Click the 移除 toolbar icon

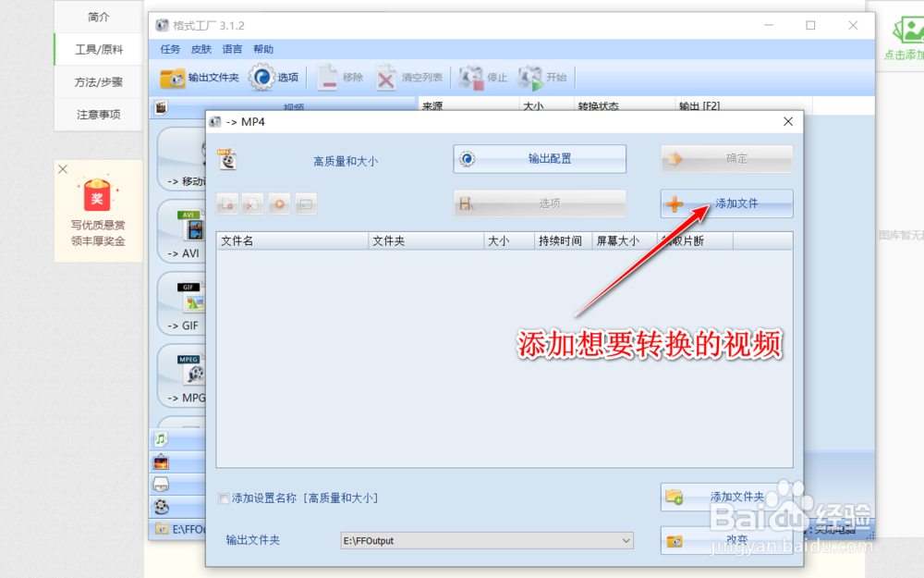pyautogui.click(x=327, y=78)
